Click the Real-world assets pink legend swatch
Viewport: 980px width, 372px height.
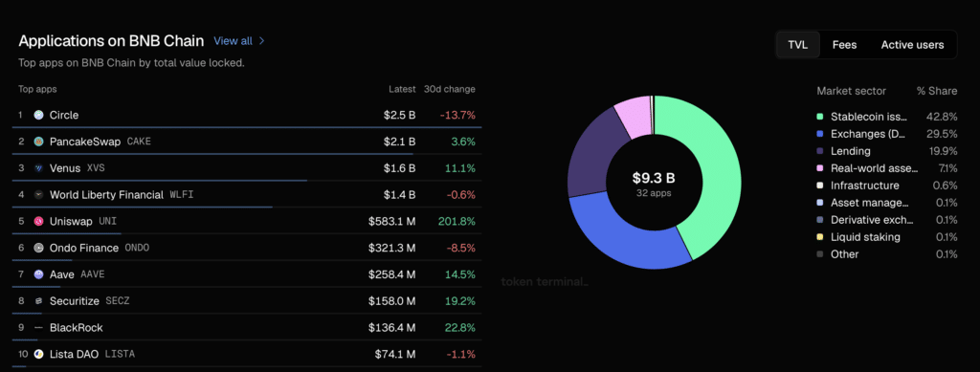point(820,168)
